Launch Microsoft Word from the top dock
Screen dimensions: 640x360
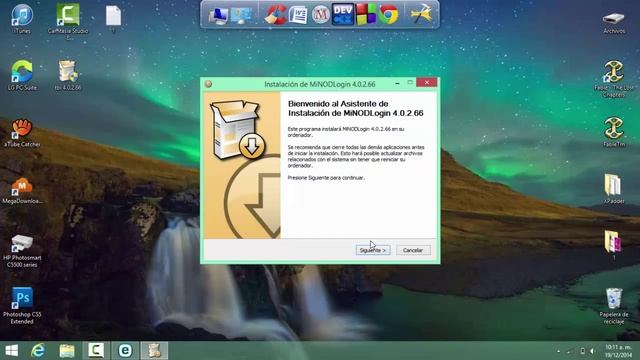pyautogui.click(x=298, y=16)
